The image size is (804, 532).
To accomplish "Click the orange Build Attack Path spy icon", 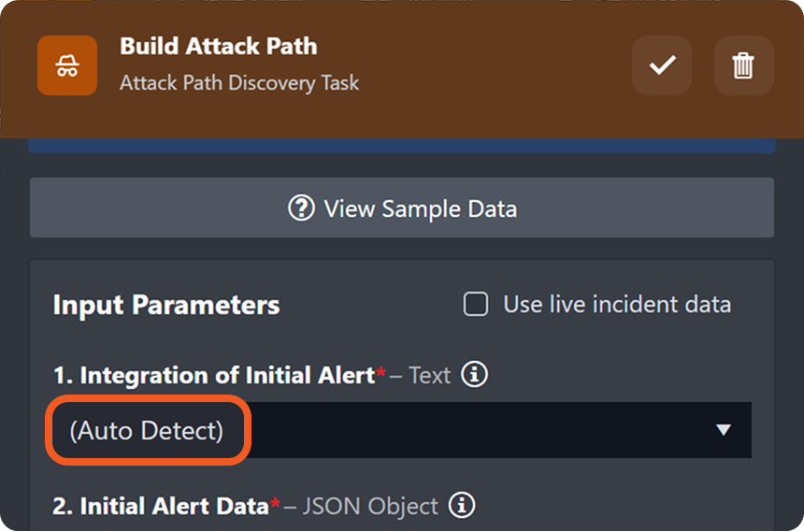I will tap(66, 65).
